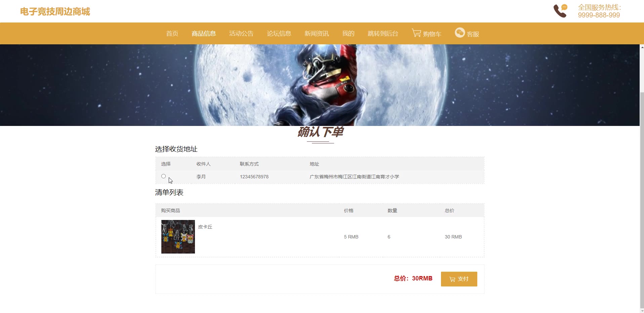Open the 首页 menu item
This screenshot has width=644, height=313.
[x=172, y=34]
